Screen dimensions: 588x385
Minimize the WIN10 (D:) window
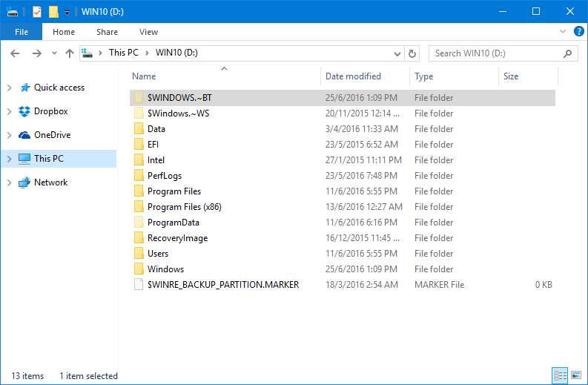pyautogui.click(x=503, y=11)
